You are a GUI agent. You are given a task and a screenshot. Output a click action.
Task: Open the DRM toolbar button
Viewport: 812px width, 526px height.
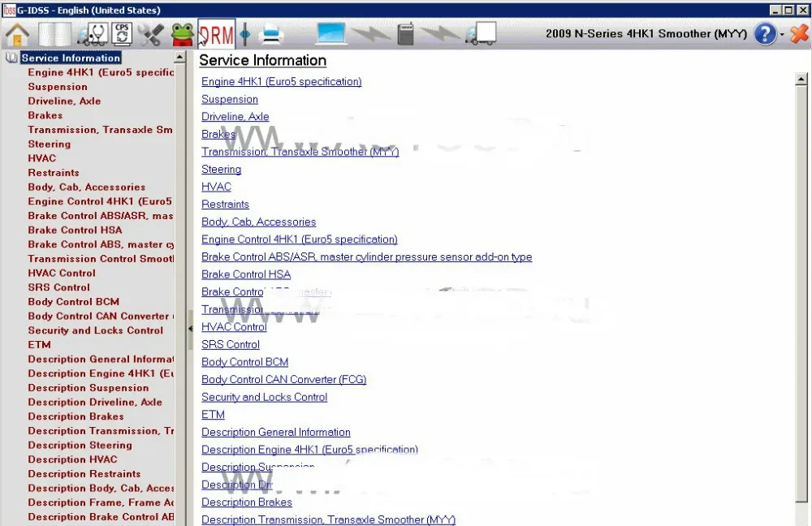pyautogui.click(x=217, y=35)
